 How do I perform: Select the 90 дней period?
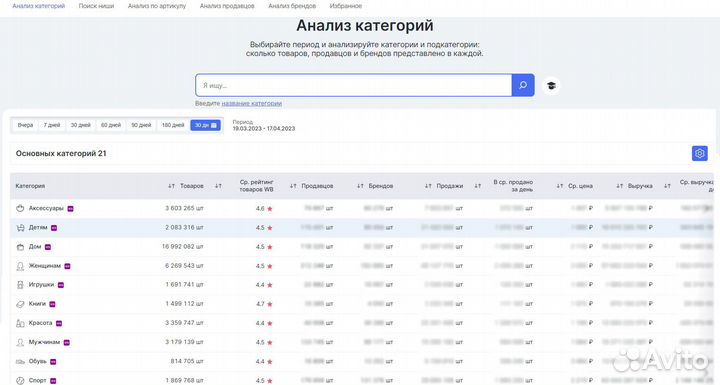tap(141, 125)
